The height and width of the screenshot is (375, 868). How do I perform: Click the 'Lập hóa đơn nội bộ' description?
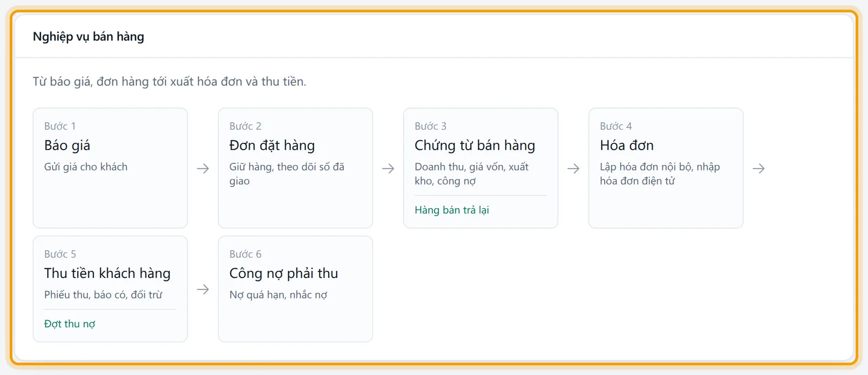(x=660, y=174)
